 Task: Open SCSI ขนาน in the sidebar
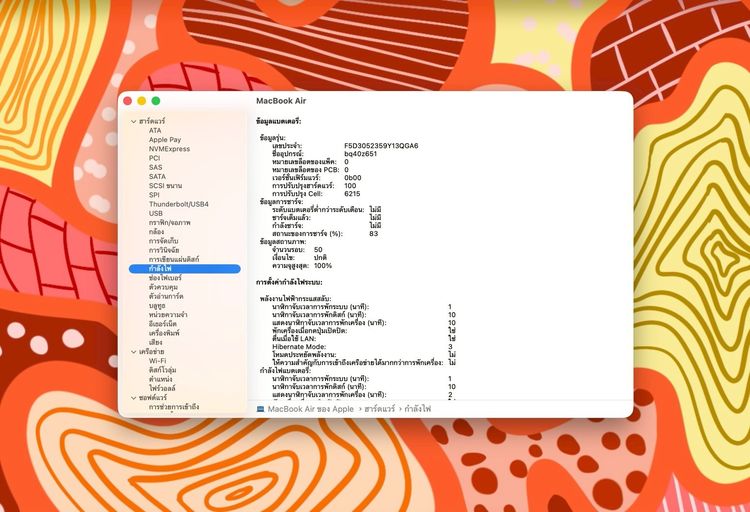165,186
